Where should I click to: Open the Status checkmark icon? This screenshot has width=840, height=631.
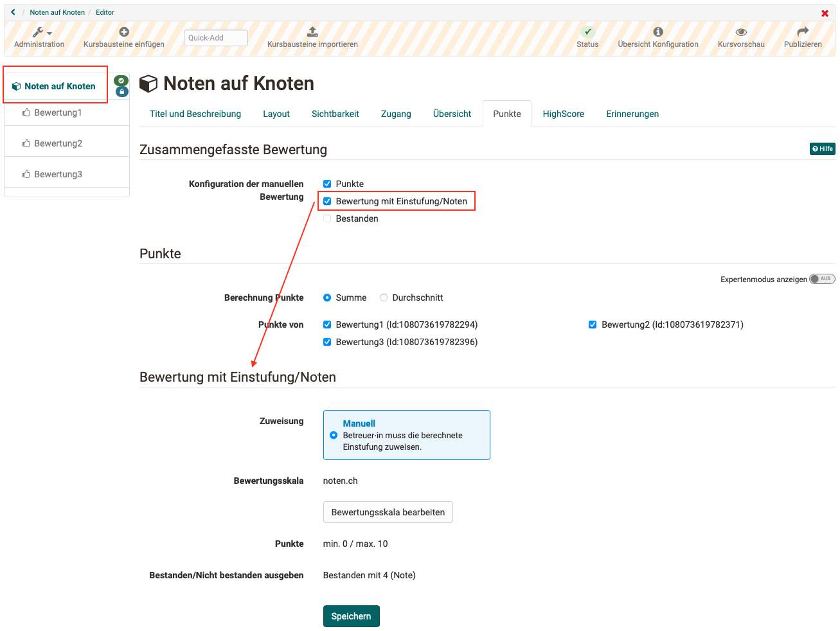coord(587,32)
